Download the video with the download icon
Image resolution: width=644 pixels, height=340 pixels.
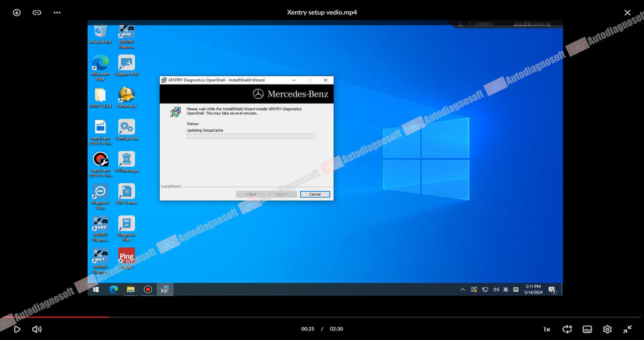pos(17,13)
